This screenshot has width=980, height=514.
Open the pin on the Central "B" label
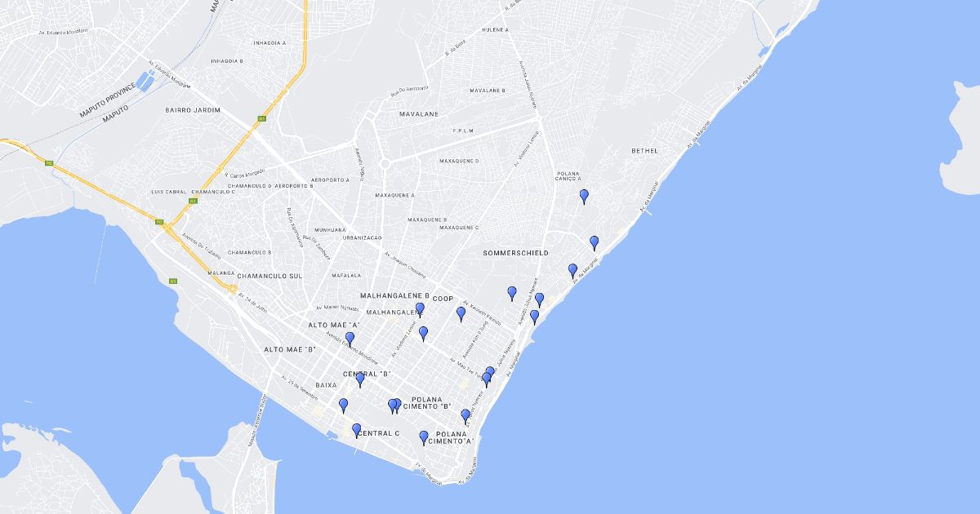(359, 379)
